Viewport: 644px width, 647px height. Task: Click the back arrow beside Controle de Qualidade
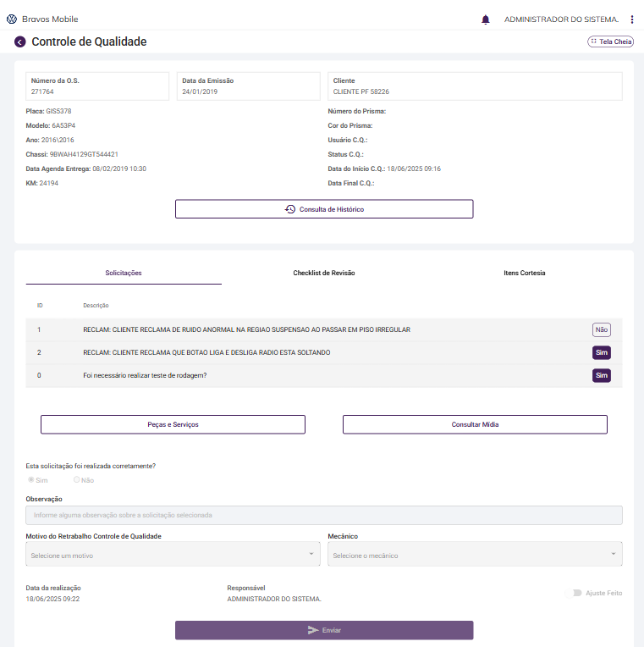[20, 41]
